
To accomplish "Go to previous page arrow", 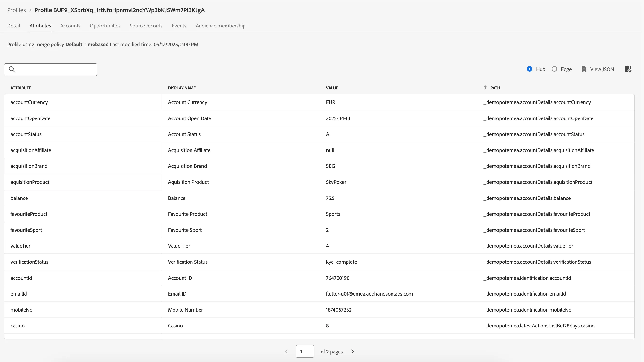I will [286, 352].
